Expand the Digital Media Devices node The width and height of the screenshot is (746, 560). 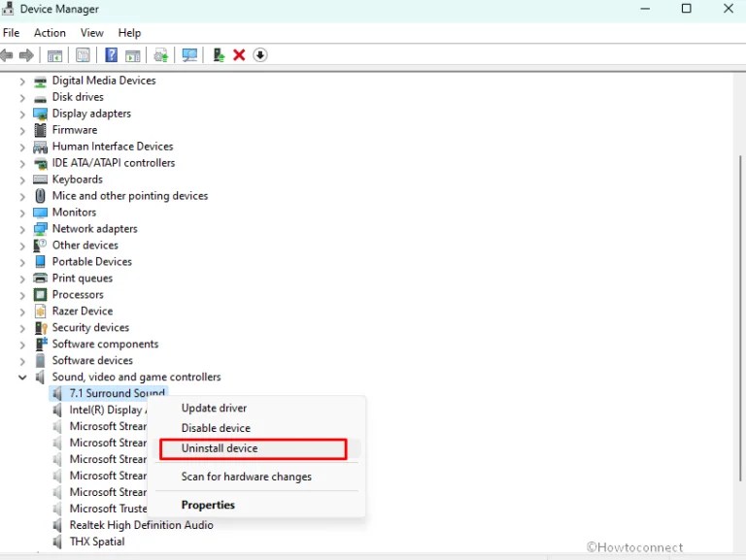[x=22, y=82]
